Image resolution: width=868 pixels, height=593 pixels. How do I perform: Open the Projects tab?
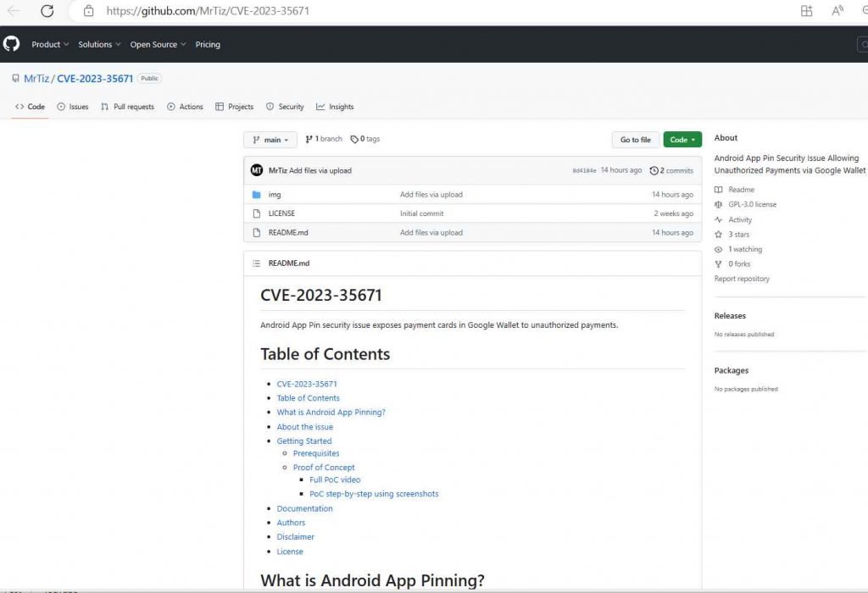point(234,107)
